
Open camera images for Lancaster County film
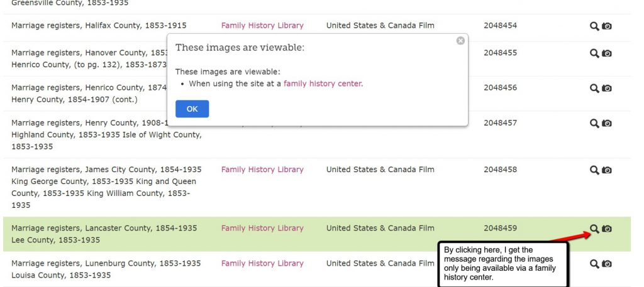[x=607, y=229]
